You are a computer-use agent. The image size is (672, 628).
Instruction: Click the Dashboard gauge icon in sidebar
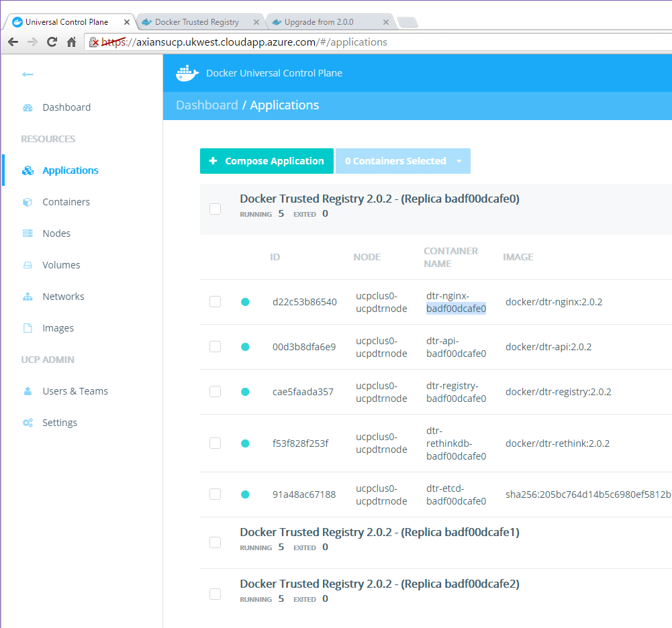28,107
